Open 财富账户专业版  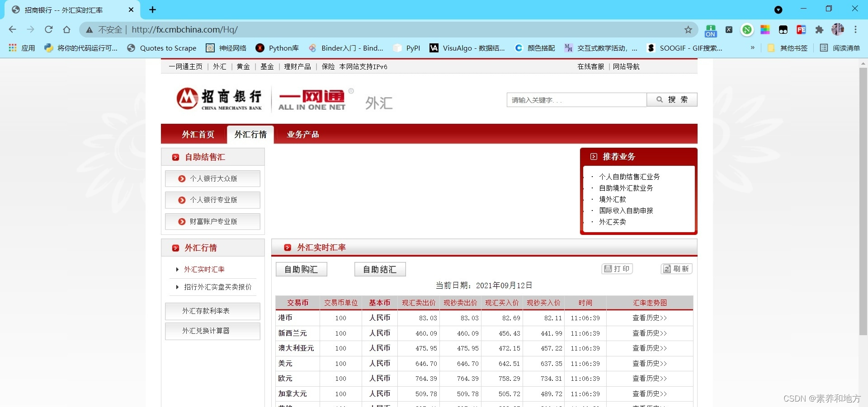[x=212, y=221]
